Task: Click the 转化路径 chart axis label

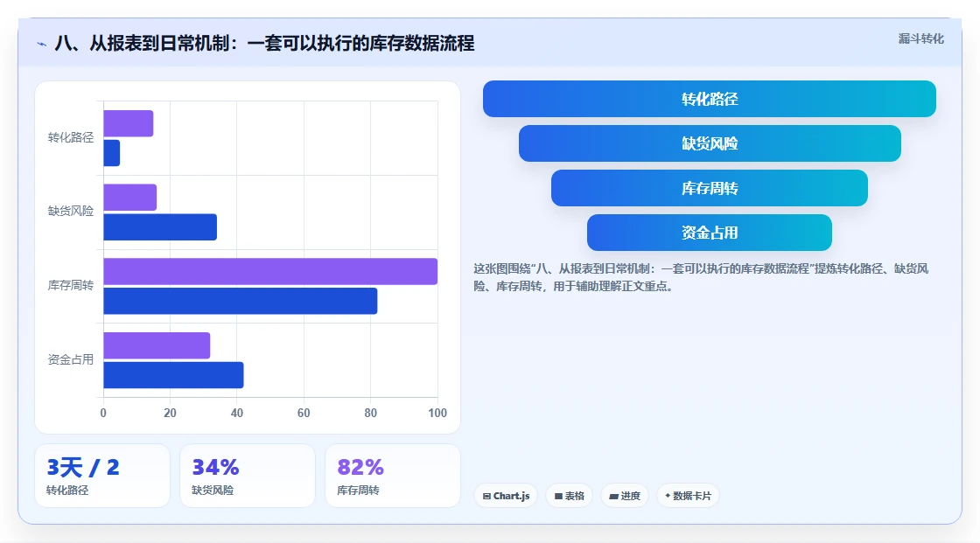Action: coord(71,137)
